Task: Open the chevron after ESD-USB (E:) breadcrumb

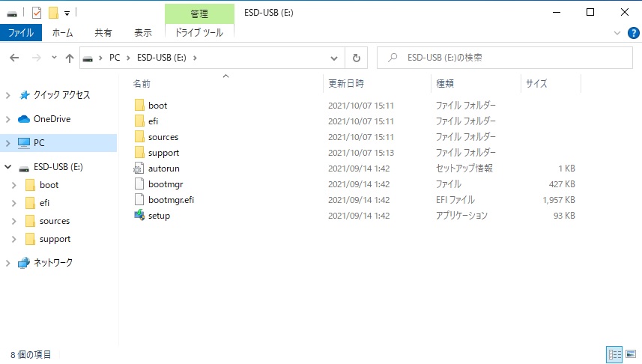Action: [195, 58]
